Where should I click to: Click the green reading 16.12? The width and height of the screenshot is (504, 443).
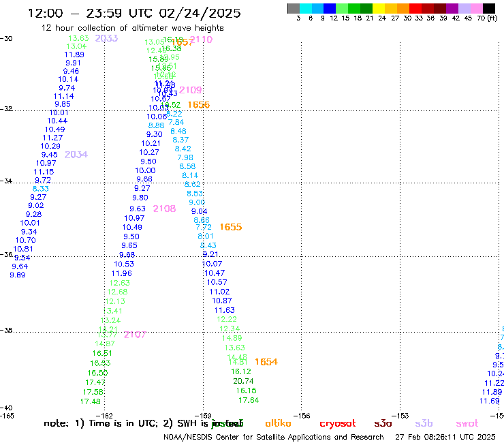[241, 371]
